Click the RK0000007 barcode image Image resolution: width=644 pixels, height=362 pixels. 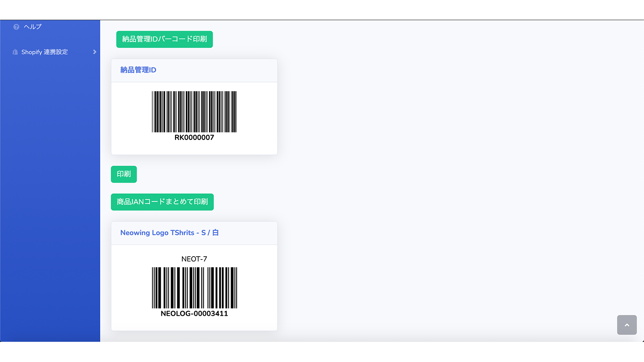[194, 112]
